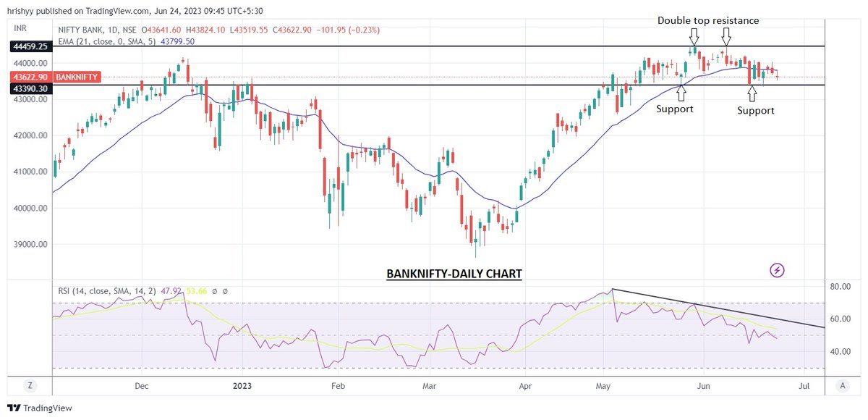This screenshot has width=868, height=420.
Task: Click the 43000.00 price scale value
Action: (x=30, y=99)
